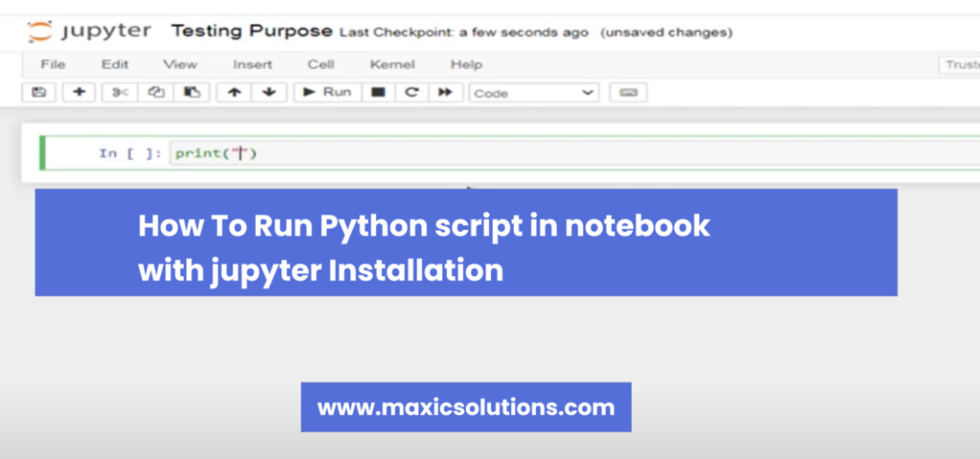Open the File menu
This screenshot has height=459, width=980.
tap(53, 64)
